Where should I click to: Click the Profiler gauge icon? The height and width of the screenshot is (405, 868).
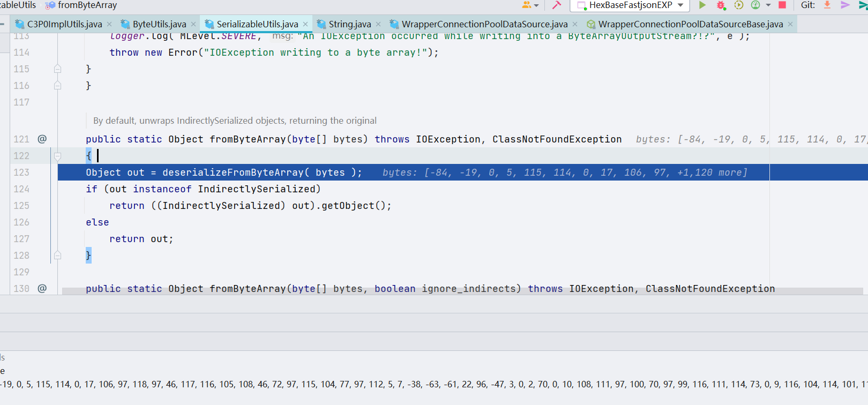[x=755, y=5]
